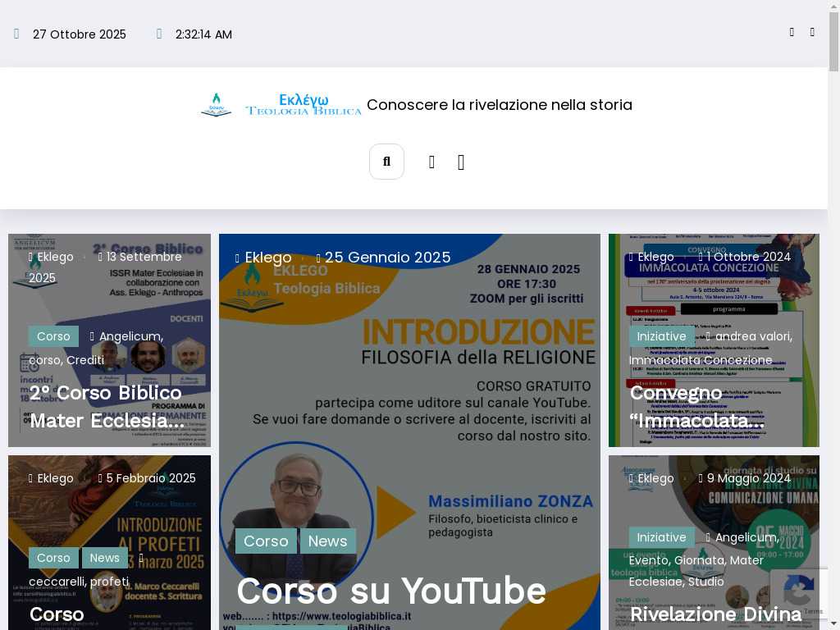
Task: Click the 25 Gennaio 2025 date link
Action: click(x=387, y=258)
